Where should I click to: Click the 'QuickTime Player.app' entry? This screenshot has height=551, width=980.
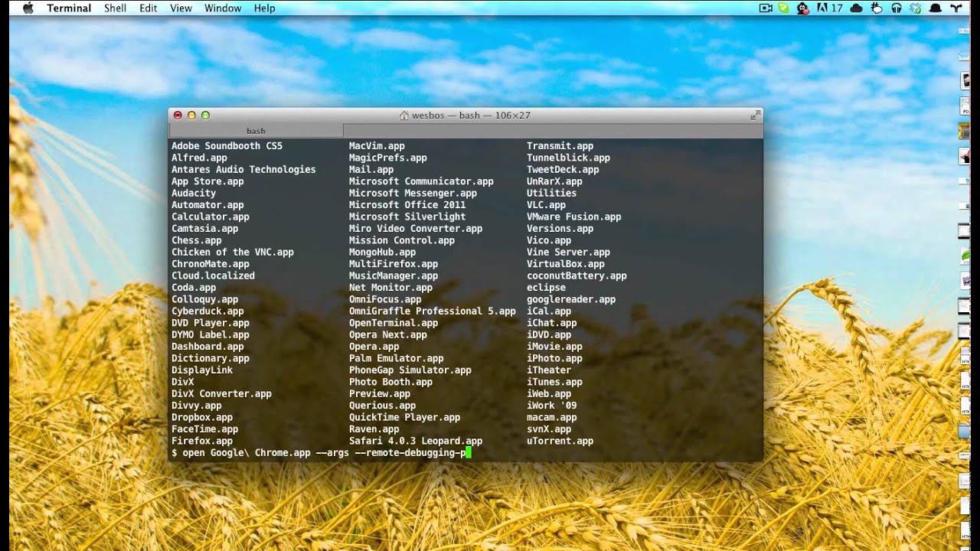[x=404, y=418]
